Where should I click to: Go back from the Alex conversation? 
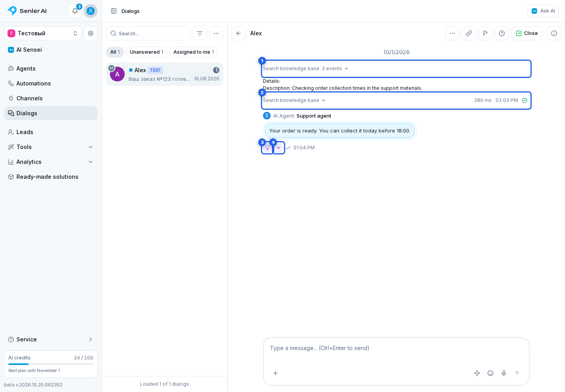239,33
